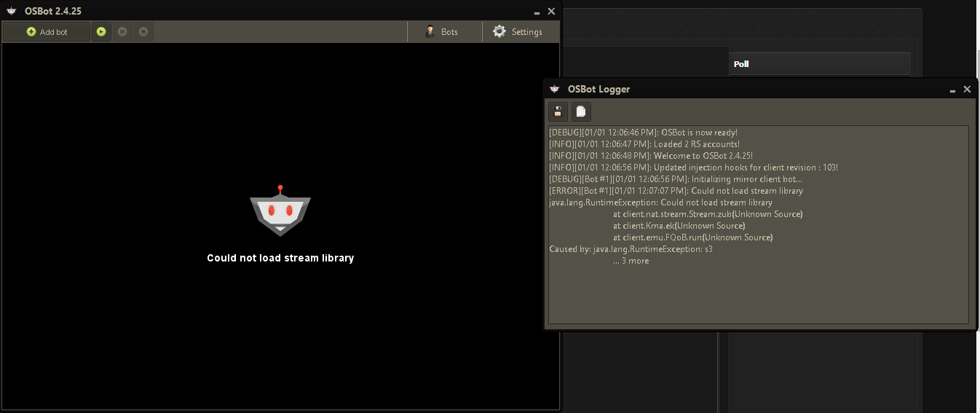The width and height of the screenshot is (980, 413).
Task: Click the "OSBot is now ready!" log line
Action: pyautogui.click(x=643, y=133)
